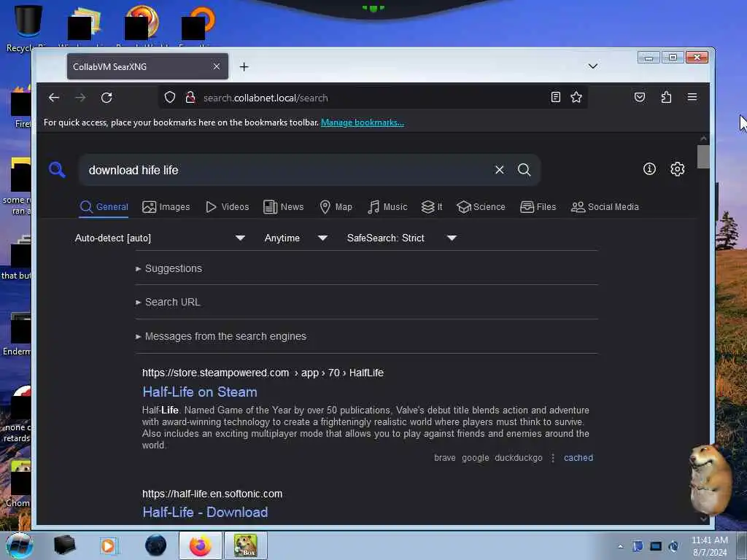Submit search with the magnifier button
Image resolution: width=747 pixels, height=560 pixels.
click(524, 170)
